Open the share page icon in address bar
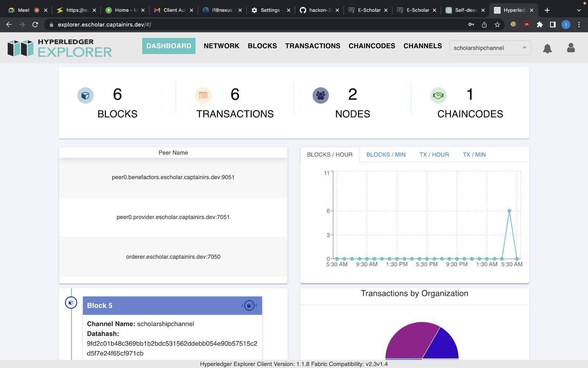Screen dimensions: 588x368 point(484,25)
